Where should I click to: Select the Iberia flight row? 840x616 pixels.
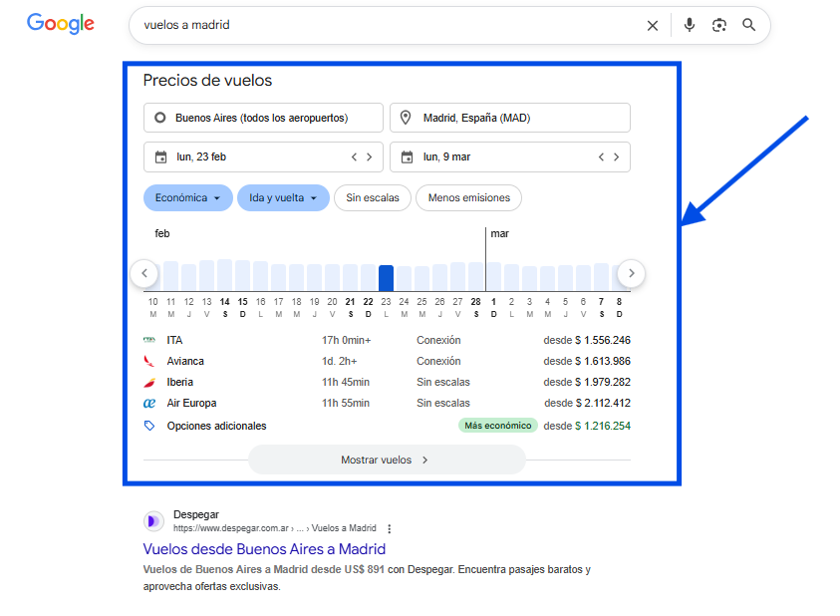click(x=386, y=382)
